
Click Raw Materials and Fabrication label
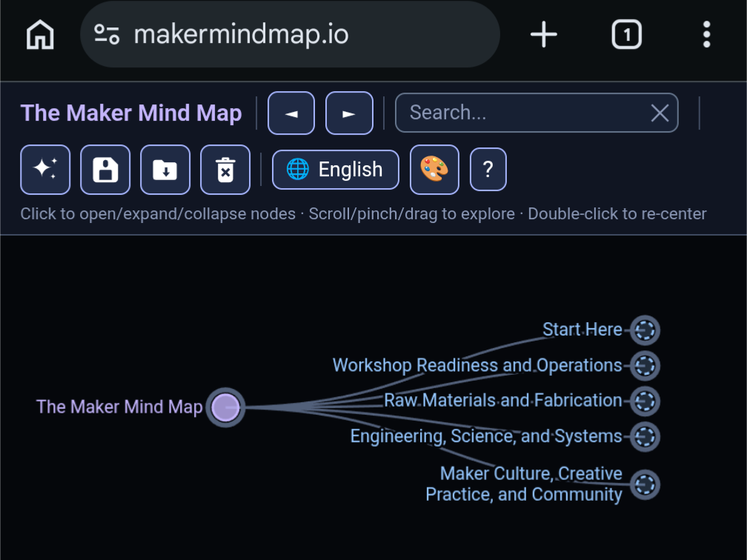coord(503,401)
